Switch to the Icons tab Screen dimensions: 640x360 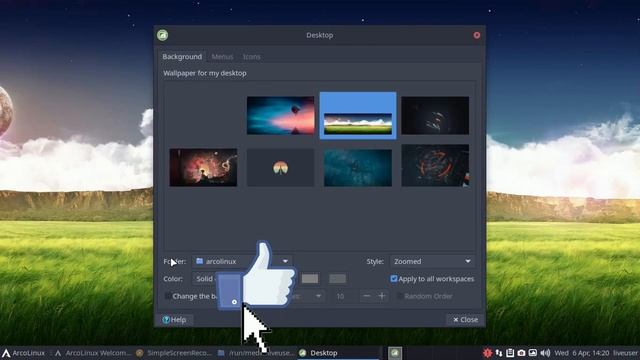tap(251, 57)
